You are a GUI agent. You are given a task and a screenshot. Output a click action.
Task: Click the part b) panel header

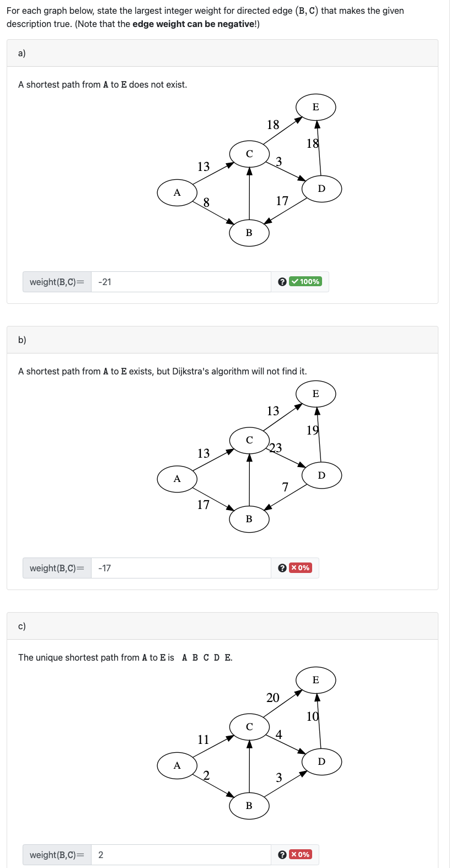tap(222, 340)
